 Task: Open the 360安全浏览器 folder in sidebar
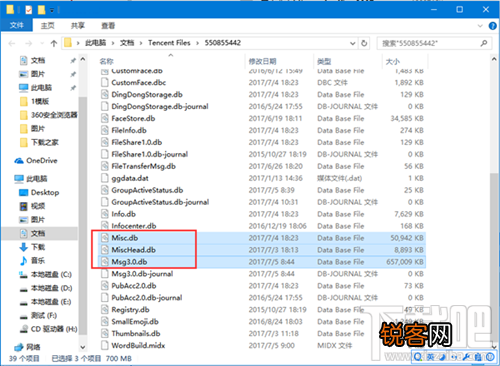point(54,115)
